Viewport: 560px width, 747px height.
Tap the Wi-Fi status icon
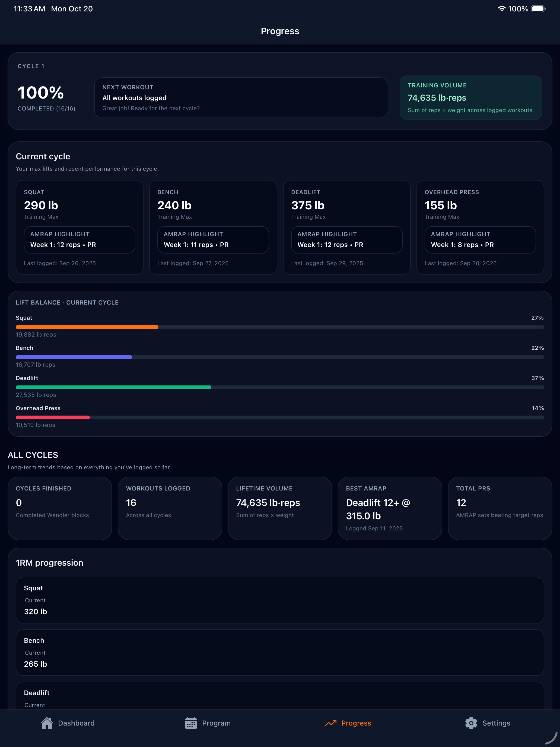[x=502, y=9]
